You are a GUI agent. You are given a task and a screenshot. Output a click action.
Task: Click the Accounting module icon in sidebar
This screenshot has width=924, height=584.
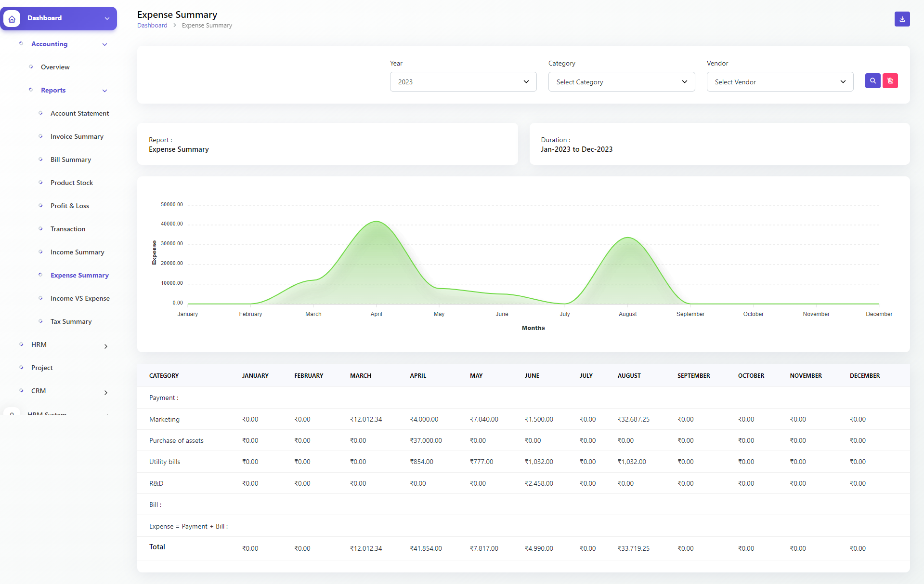(21, 43)
